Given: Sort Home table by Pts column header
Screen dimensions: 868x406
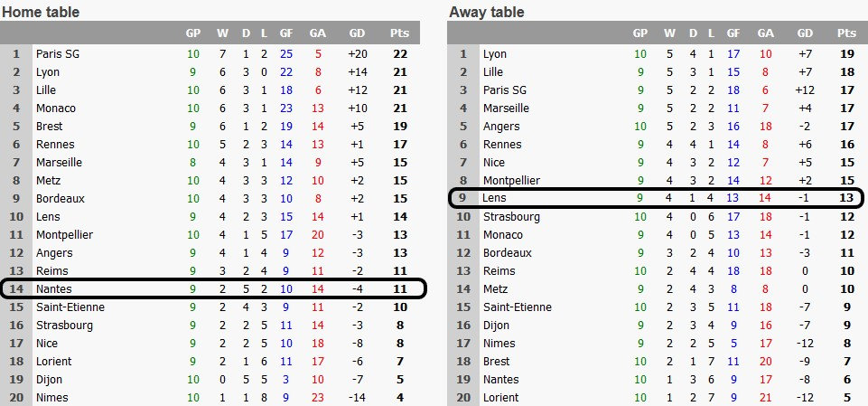Looking at the screenshot, I should click(399, 33).
